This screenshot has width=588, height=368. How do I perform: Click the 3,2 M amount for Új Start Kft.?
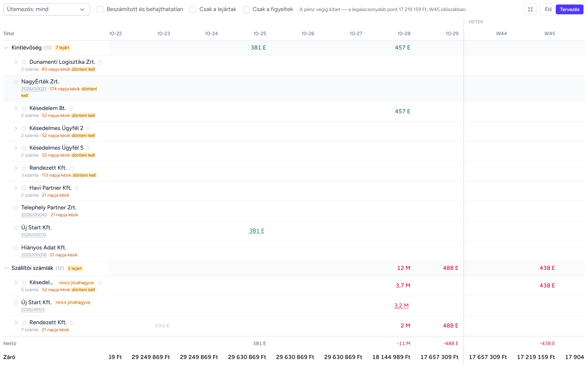point(401,306)
